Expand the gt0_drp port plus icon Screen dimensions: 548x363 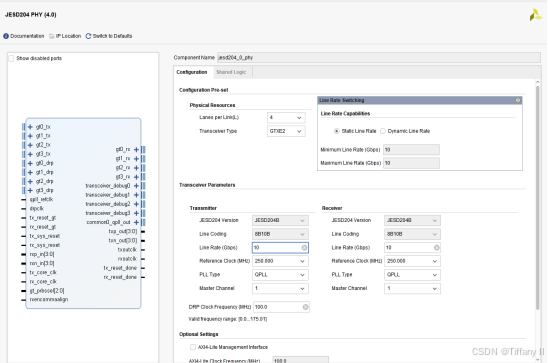click(x=30, y=163)
